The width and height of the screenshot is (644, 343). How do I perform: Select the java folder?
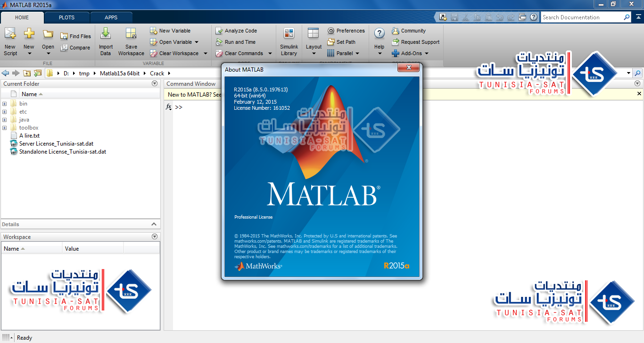pyautogui.click(x=24, y=120)
